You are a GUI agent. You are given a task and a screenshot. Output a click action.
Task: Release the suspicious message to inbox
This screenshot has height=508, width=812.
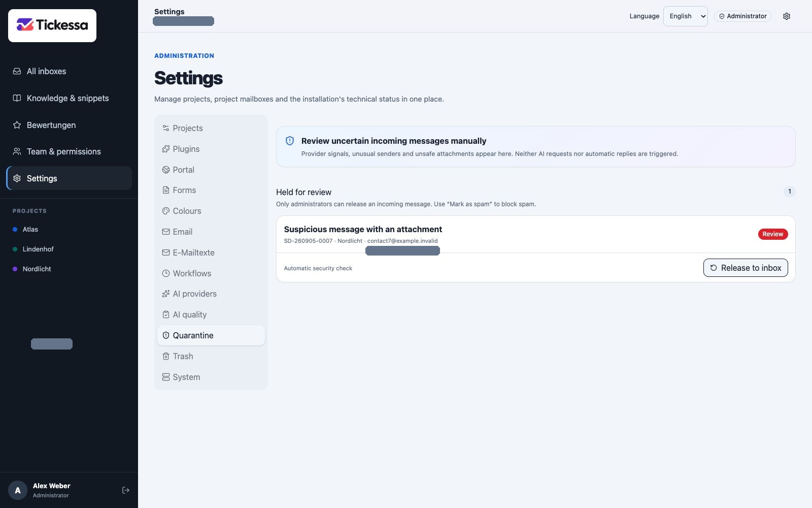click(x=746, y=268)
